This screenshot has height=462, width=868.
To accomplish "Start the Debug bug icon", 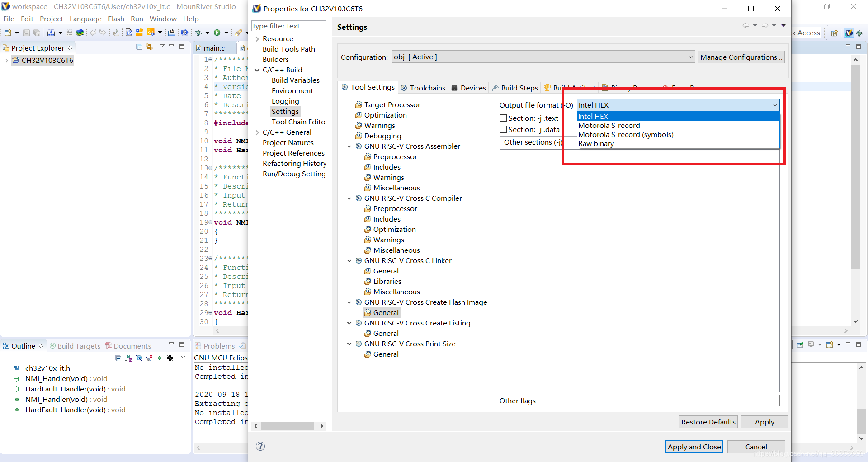I will click(198, 33).
